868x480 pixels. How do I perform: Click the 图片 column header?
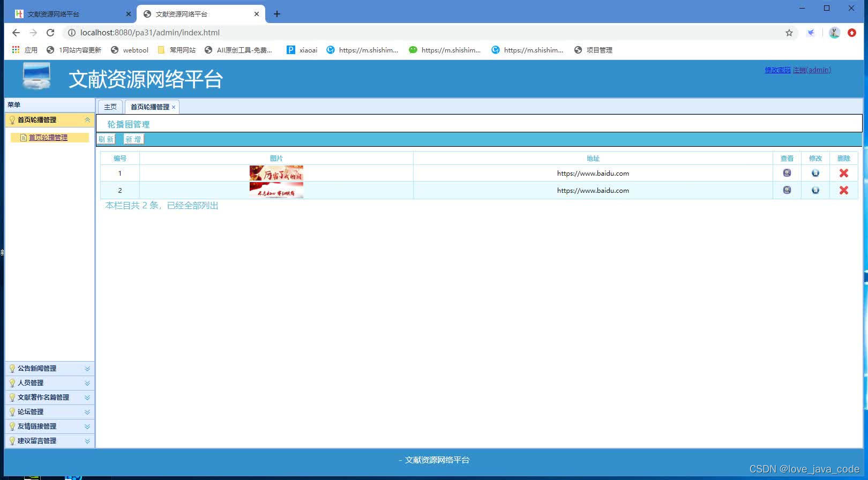(276, 159)
